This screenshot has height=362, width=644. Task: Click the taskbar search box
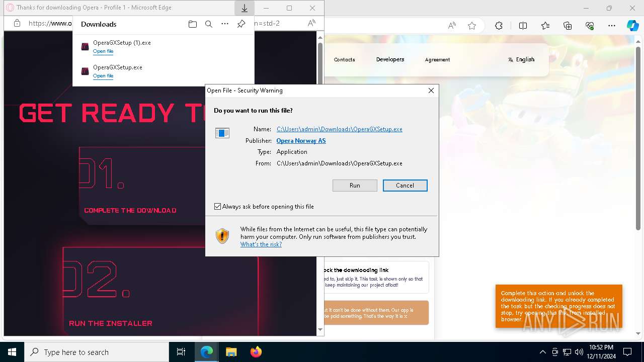tap(97, 352)
